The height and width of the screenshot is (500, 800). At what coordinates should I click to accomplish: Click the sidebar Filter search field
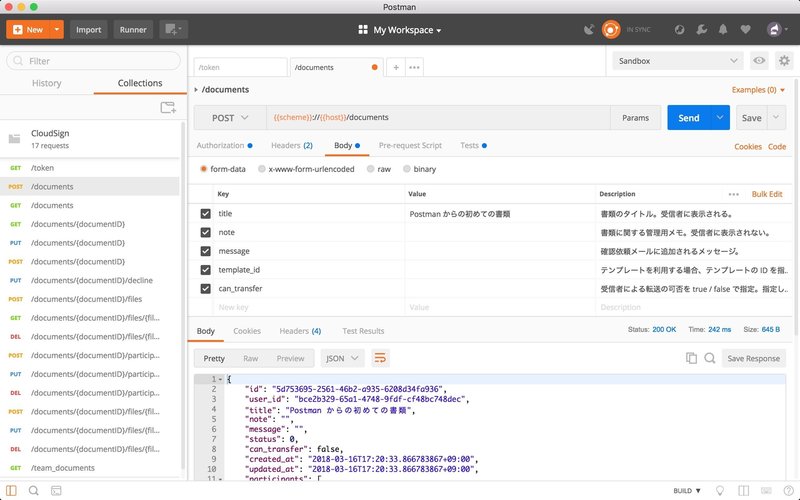93,61
